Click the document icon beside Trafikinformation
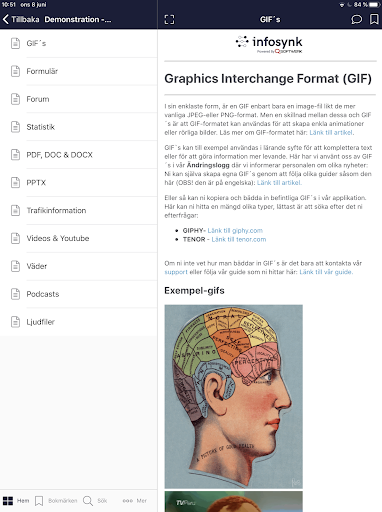This screenshot has width=382, height=512. point(15,210)
